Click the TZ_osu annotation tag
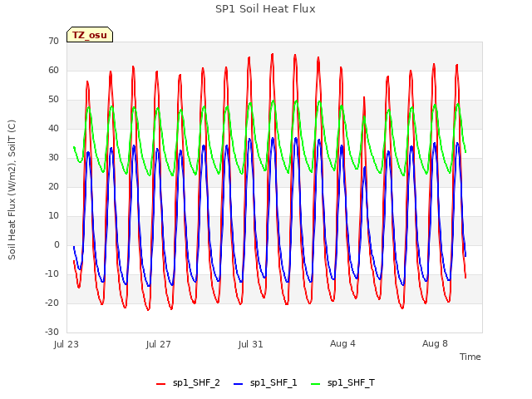 tap(90, 35)
